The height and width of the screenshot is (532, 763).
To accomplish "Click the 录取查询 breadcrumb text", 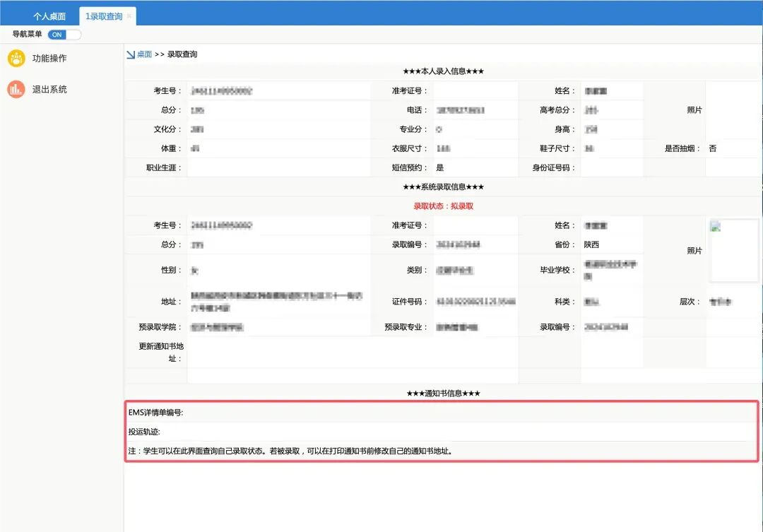I will [x=182, y=54].
